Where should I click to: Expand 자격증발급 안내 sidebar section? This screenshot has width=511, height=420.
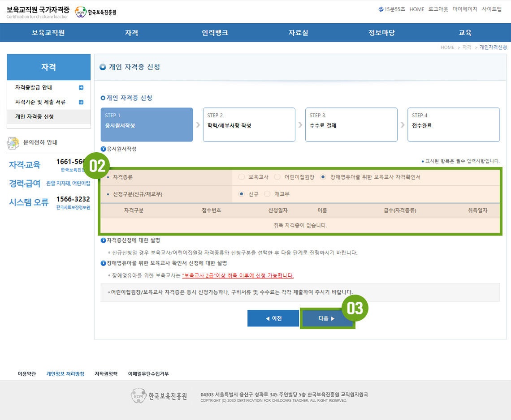coord(81,88)
